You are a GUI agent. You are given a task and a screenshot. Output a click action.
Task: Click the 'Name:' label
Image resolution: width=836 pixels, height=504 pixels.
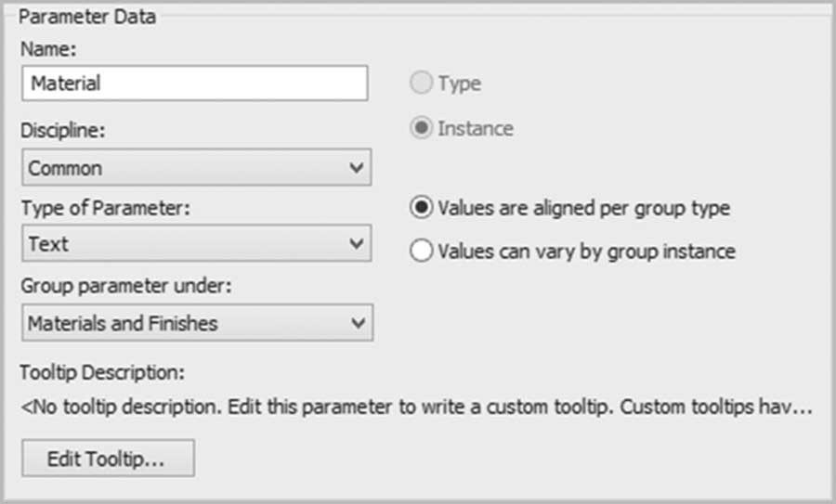tap(48, 49)
